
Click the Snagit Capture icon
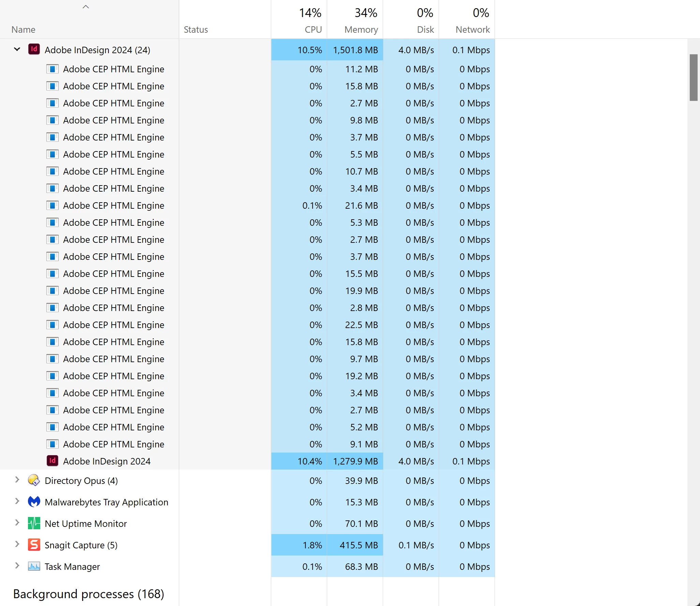point(34,545)
